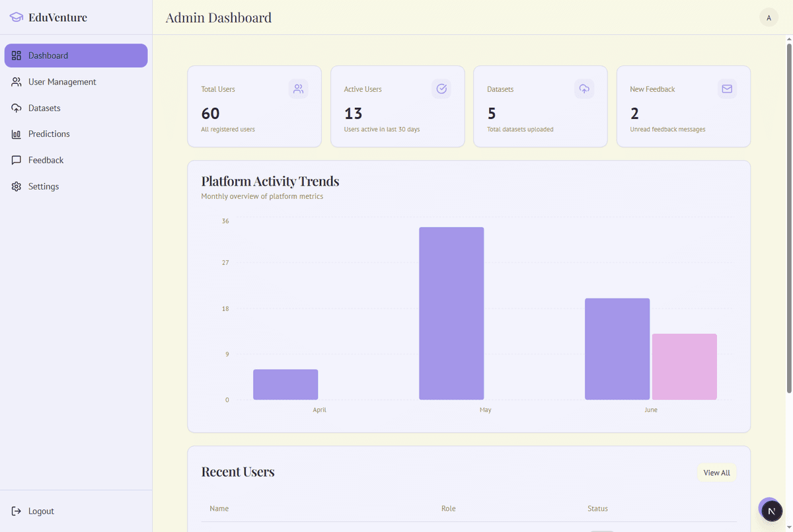Image resolution: width=793 pixels, height=532 pixels.
Task: Click the Logout arrow icon
Action: coord(17,511)
